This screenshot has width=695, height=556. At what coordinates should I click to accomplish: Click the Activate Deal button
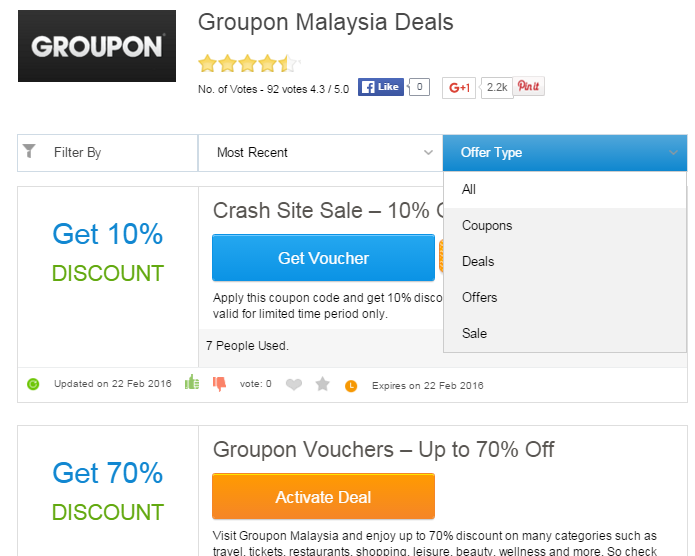323,497
